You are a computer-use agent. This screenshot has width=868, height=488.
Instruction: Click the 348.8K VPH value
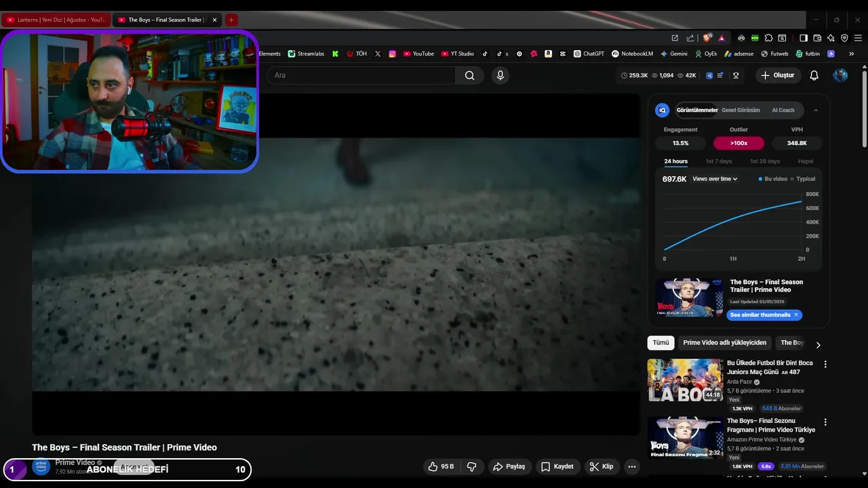click(797, 143)
